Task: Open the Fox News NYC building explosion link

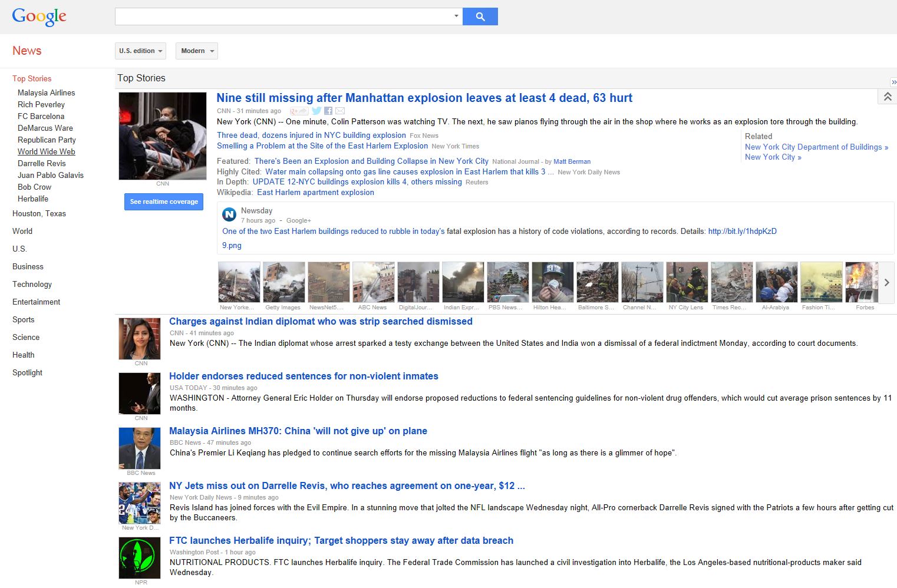Action: click(311, 135)
